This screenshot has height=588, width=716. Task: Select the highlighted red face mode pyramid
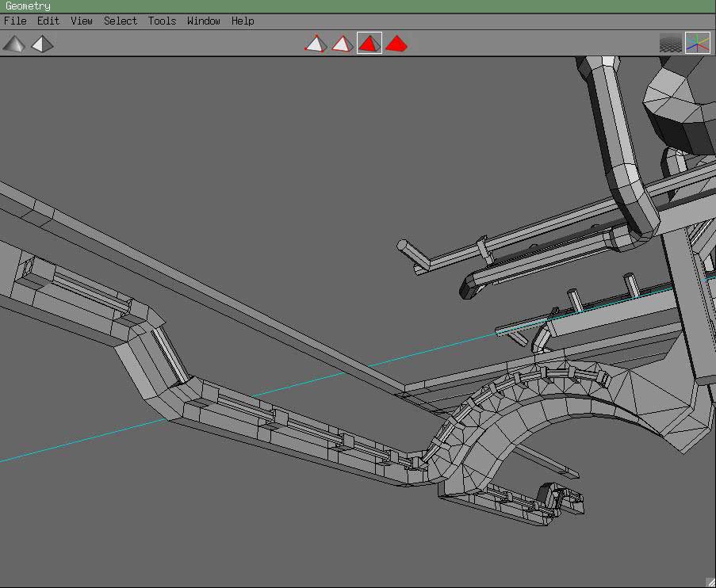(x=369, y=44)
